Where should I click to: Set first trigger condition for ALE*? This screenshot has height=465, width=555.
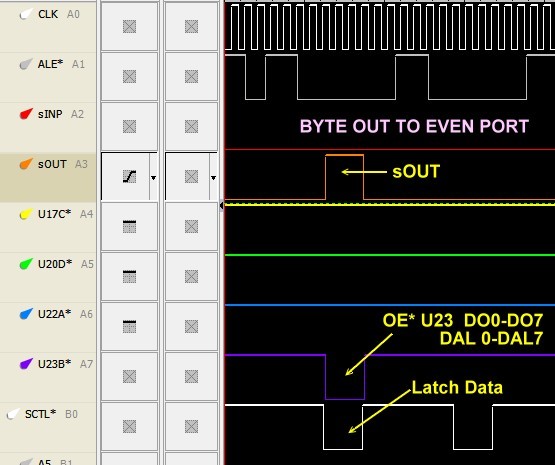pyautogui.click(x=129, y=76)
